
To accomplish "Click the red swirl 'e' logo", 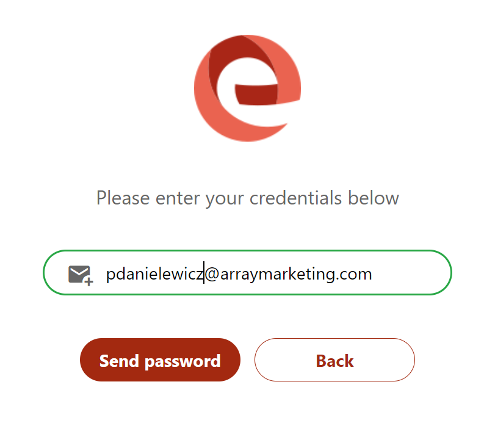I will coord(247,89).
